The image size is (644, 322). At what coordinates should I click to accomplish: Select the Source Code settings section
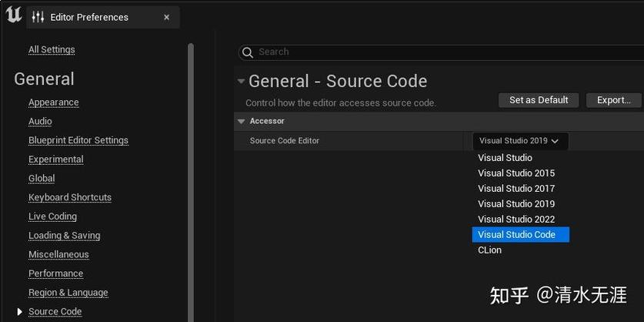coord(55,312)
